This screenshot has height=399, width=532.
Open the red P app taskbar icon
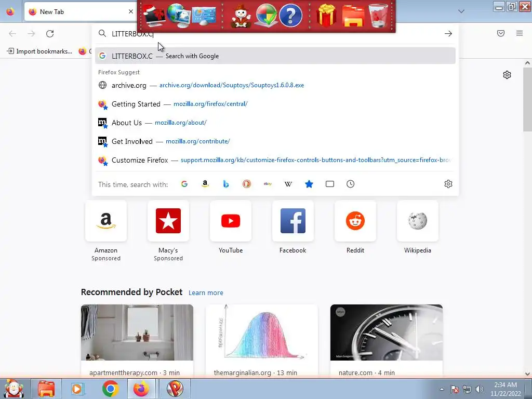point(175,389)
